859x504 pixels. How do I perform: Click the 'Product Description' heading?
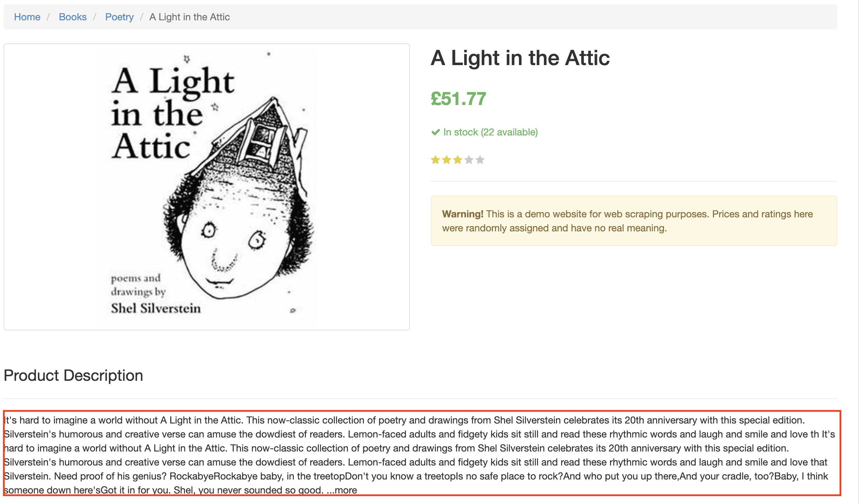tap(73, 376)
